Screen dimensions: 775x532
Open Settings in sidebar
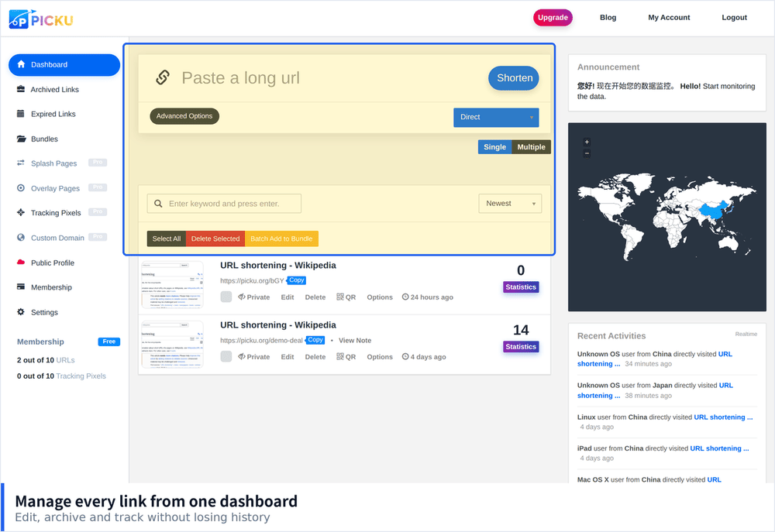(x=44, y=312)
